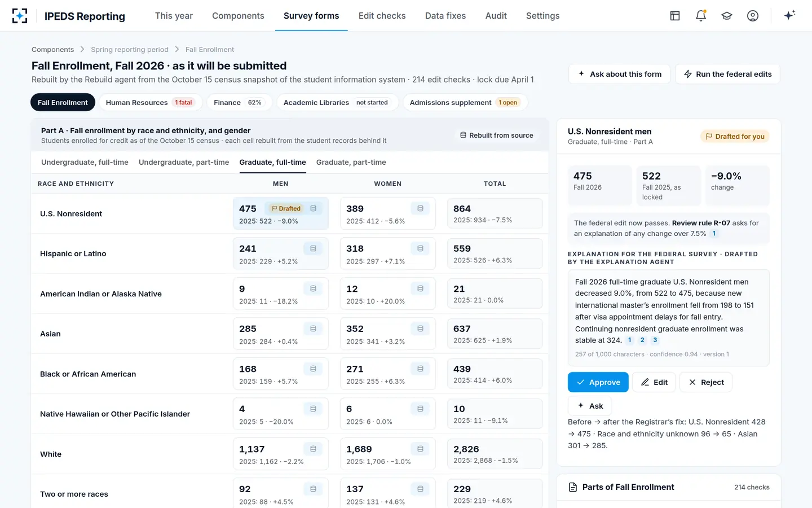812x508 pixels.
Task: Select the Academic Libraries survey pill
Action: 337,102
